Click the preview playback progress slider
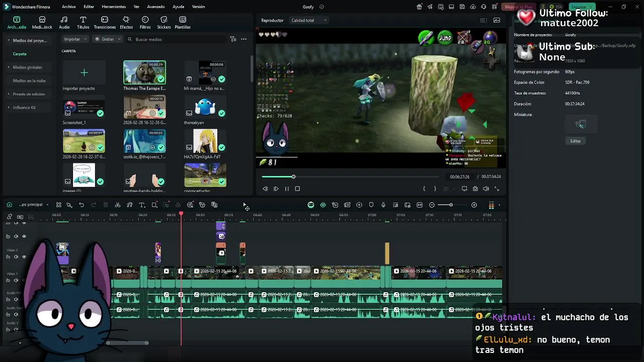Image resolution: width=644 pixels, height=362 pixels. [350, 177]
